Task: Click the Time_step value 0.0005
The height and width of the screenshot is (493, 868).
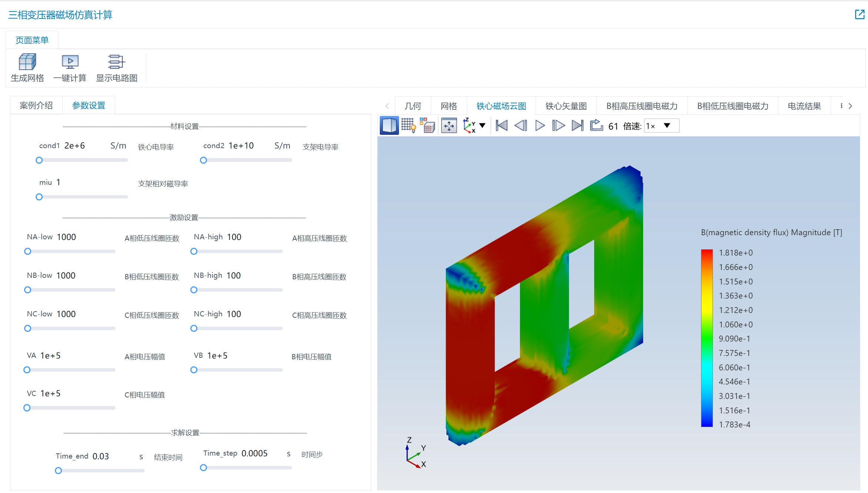Action: [254, 453]
